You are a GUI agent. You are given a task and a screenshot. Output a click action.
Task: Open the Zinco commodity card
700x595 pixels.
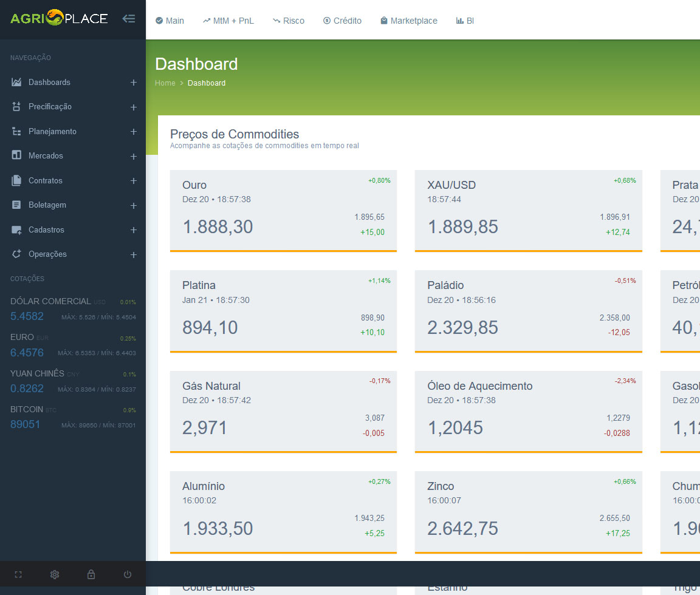point(529,512)
